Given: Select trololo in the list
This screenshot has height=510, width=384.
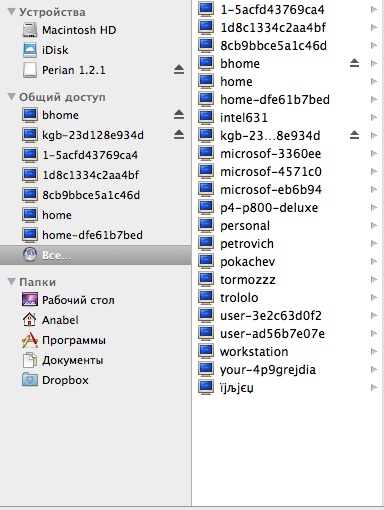Looking at the screenshot, I should click(239, 297).
